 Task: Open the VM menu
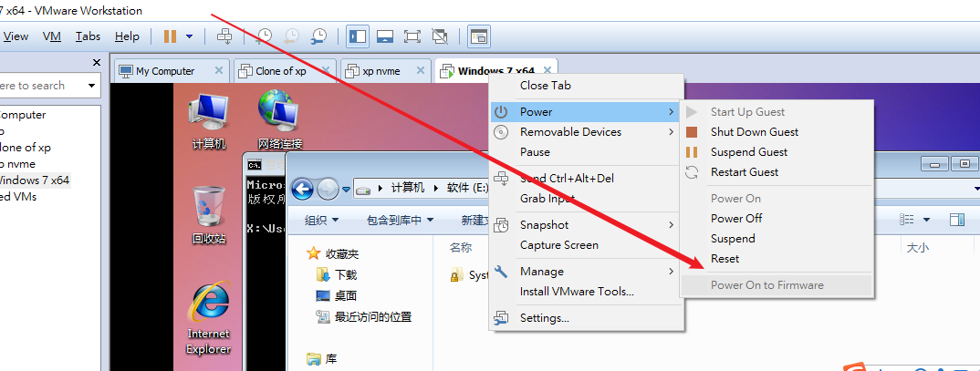(52, 36)
